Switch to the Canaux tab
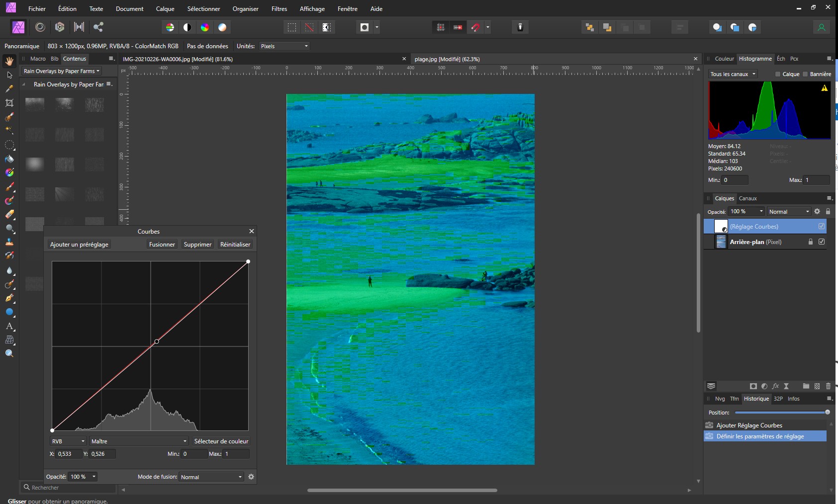The width and height of the screenshot is (838, 504). [747, 198]
